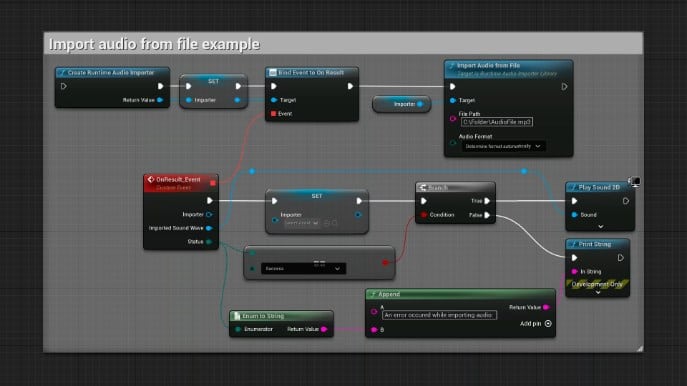
Task: Click the Add pin plus icon
Action: [x=548, y=323]
